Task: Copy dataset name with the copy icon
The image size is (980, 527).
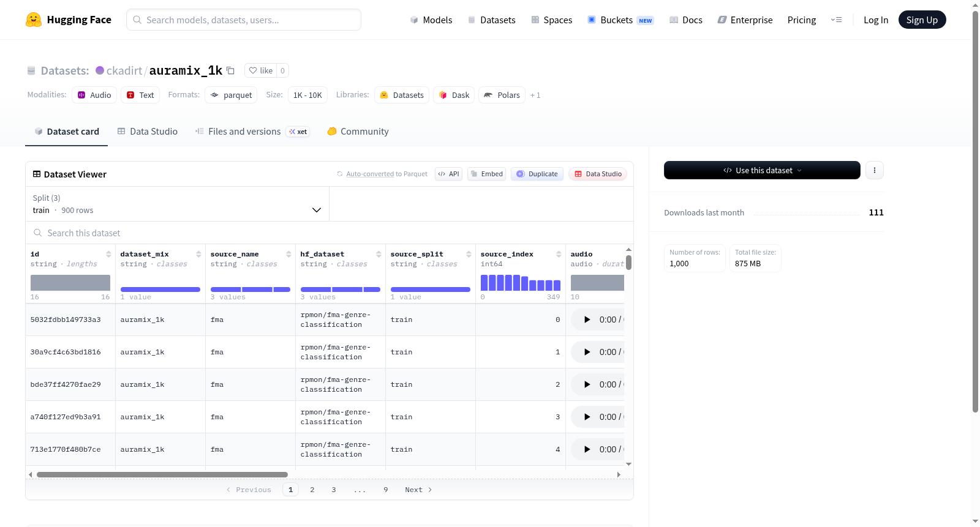Action: click(x=230, y=70)
